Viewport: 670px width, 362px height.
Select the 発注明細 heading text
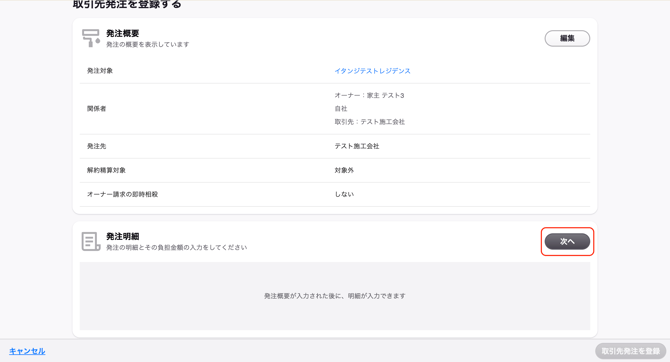[x=123, y=236]
